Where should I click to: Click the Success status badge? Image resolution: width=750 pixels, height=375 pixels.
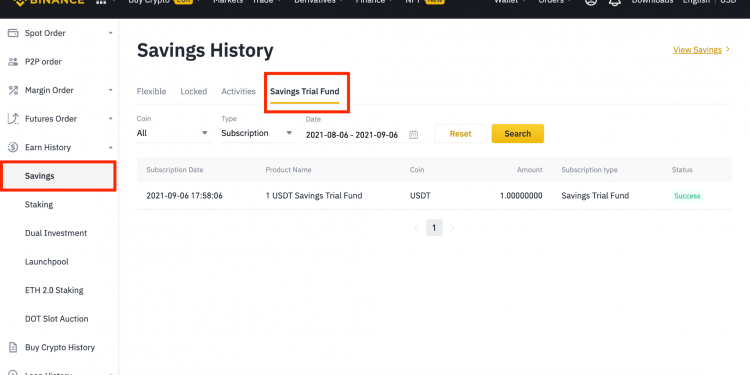[687, 196]
